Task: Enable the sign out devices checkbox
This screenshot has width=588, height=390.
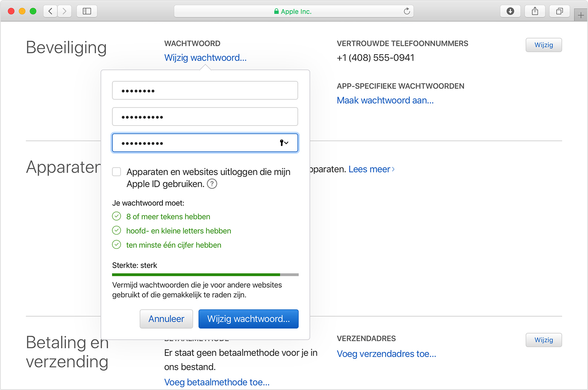Action: coord(117,172)
